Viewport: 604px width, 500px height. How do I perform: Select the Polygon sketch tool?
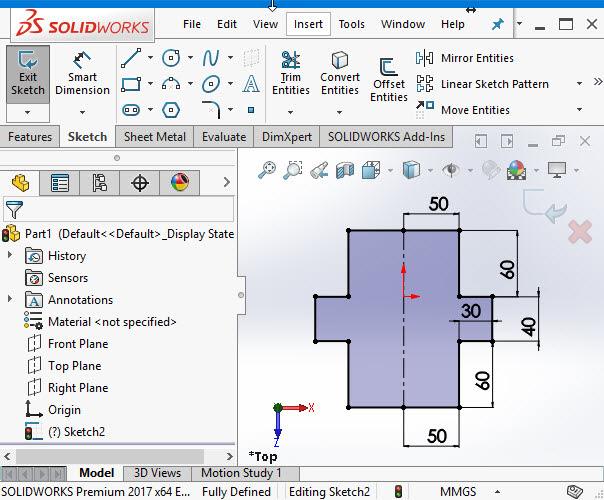(x=171, y=110)
